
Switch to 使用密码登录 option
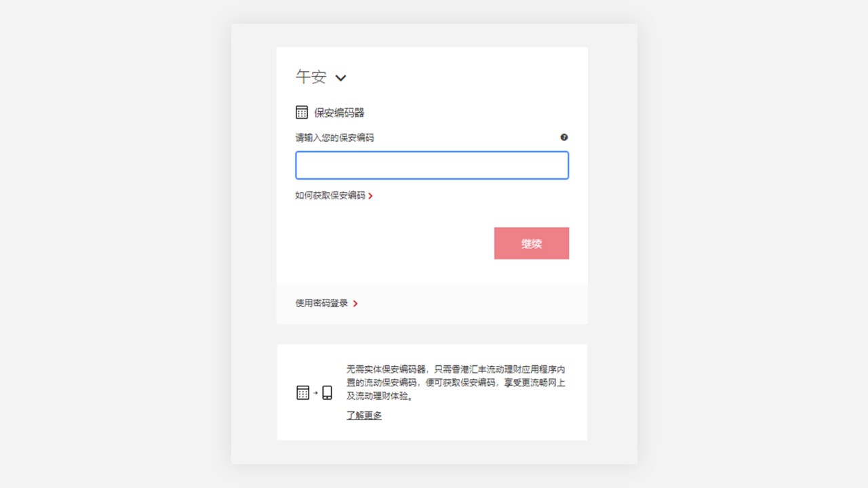(x=321, y=303)
